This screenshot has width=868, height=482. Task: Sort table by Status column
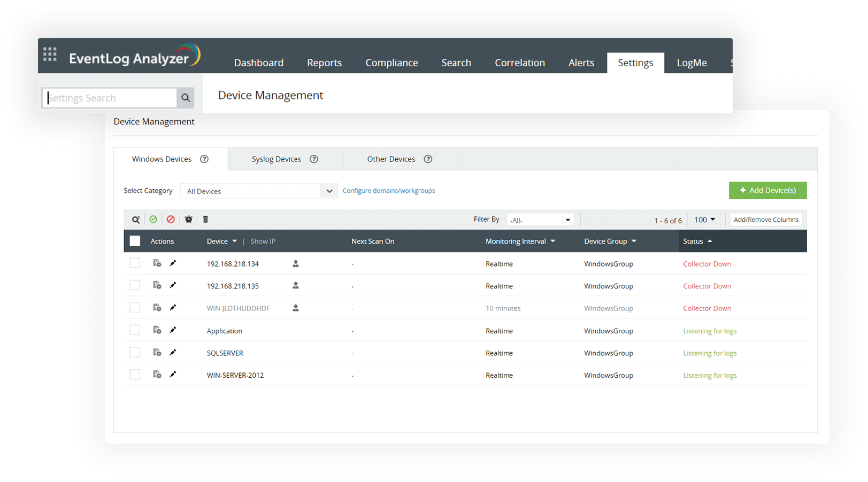697,242
